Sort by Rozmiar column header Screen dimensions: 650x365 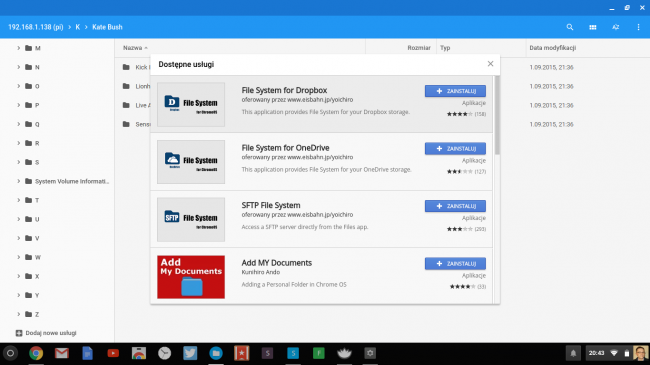419,48
